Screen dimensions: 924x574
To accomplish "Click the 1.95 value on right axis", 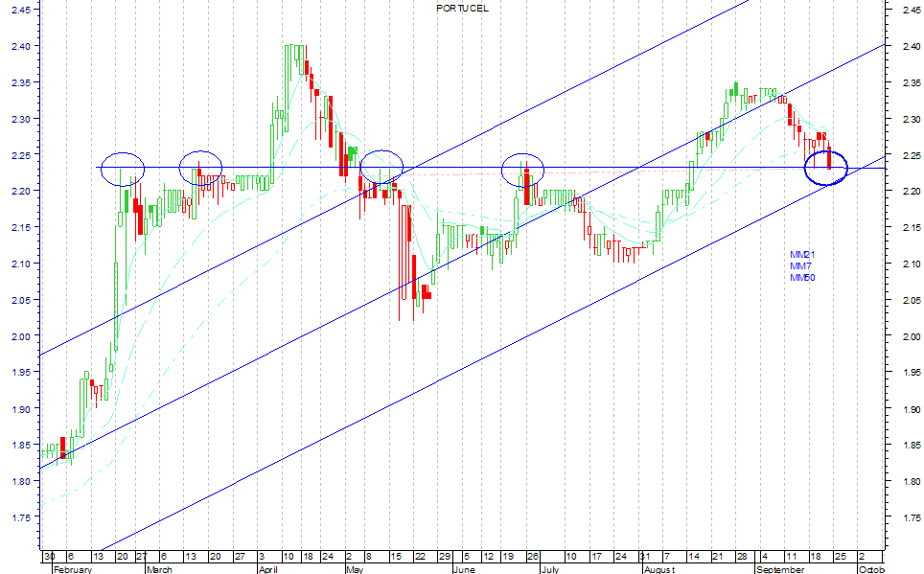I will (912, 373).
